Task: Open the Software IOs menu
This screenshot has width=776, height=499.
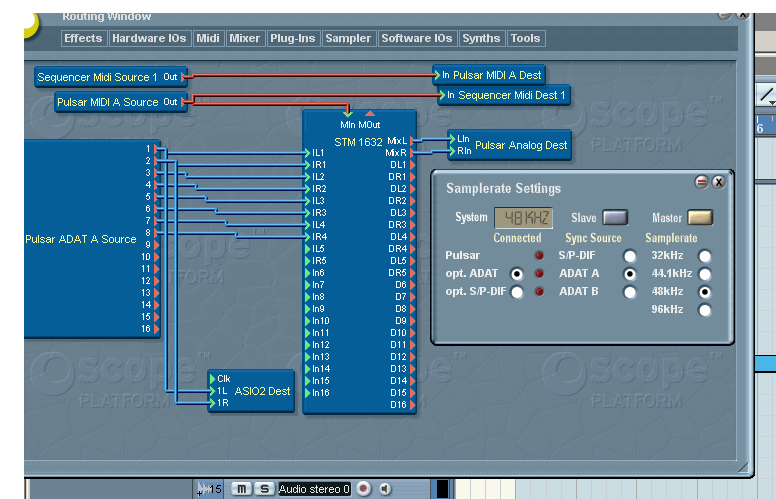Action: 417,39
